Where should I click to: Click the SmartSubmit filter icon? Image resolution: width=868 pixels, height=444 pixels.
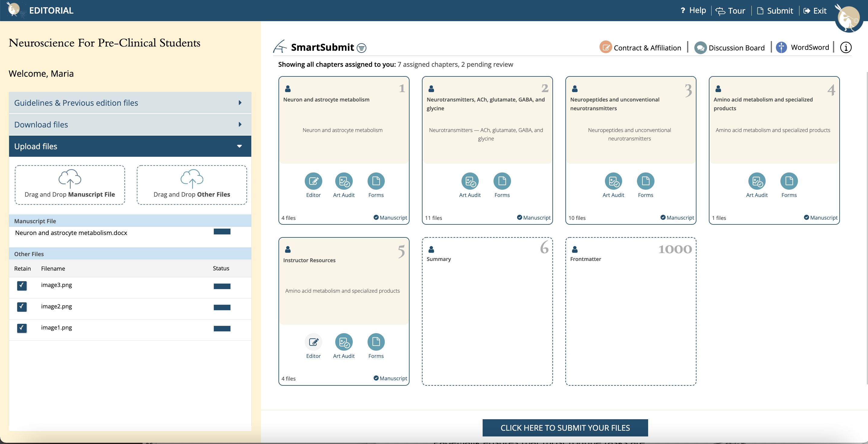tap(362, 48)
